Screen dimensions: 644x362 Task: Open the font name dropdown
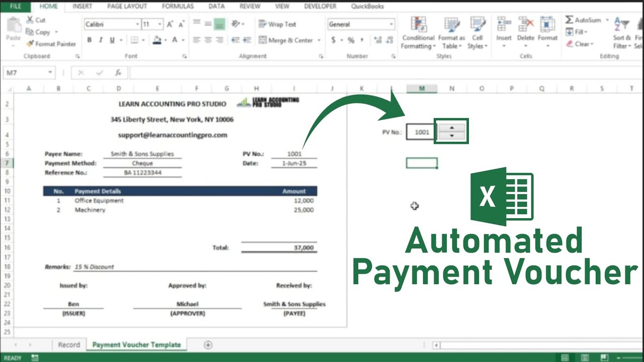(137, 24)
